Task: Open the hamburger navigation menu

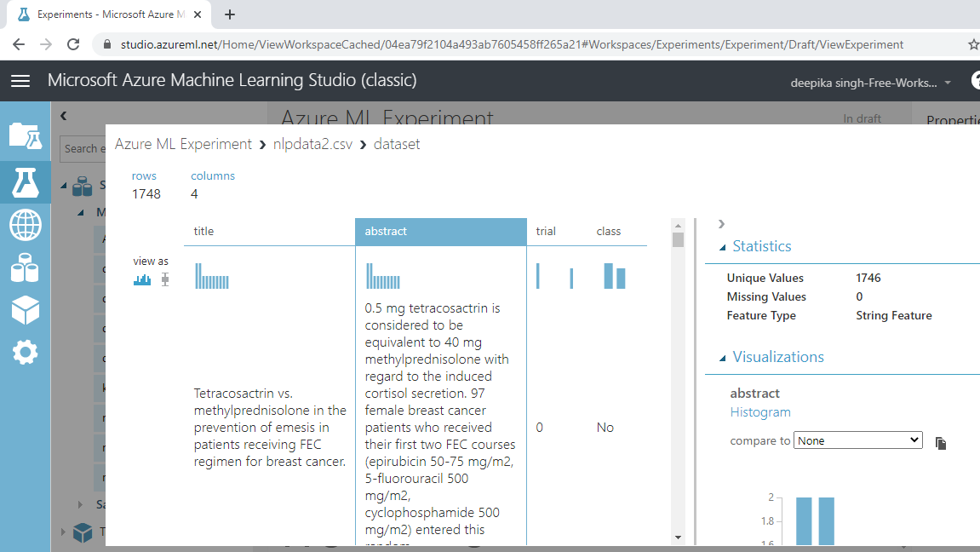Action: click(x=20, y=81)
